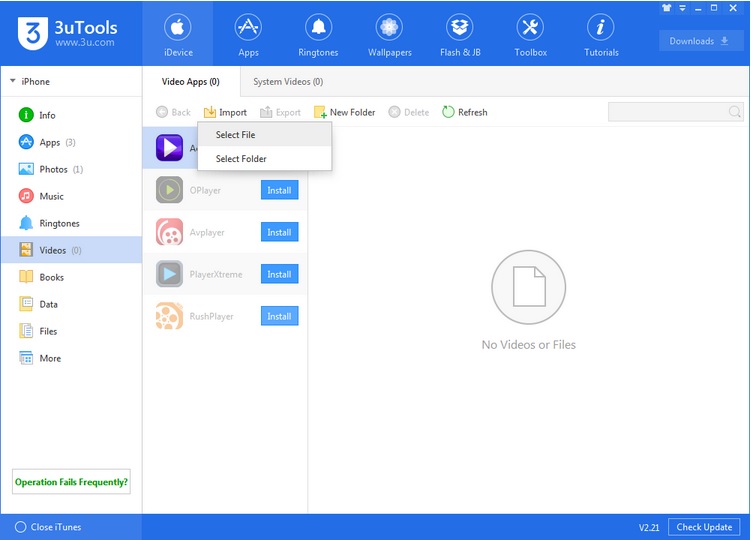The width and height of the screenshot is (751, 540).
Task: Open Operation Fails Frequently? help link
Action: pos(71,482)
